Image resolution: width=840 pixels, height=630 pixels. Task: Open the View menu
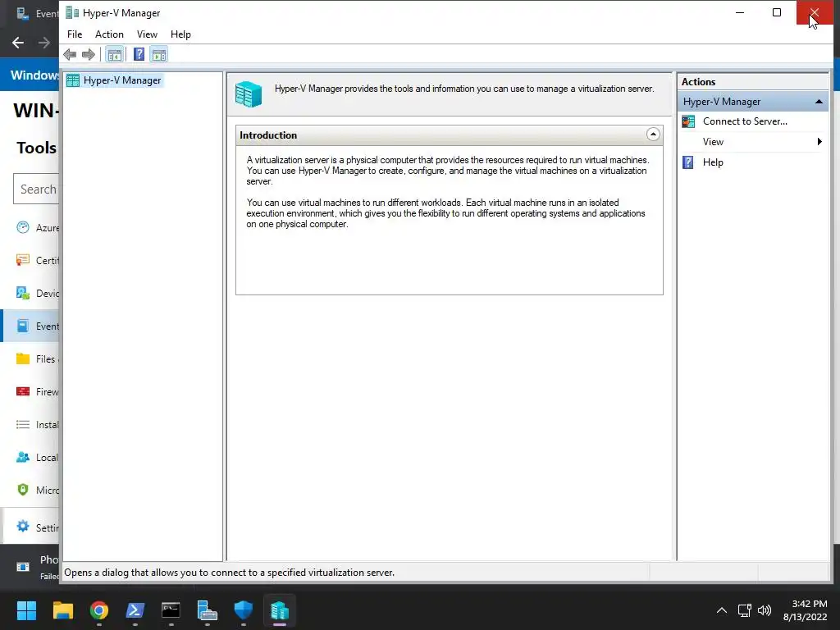[x=147, y=34]
